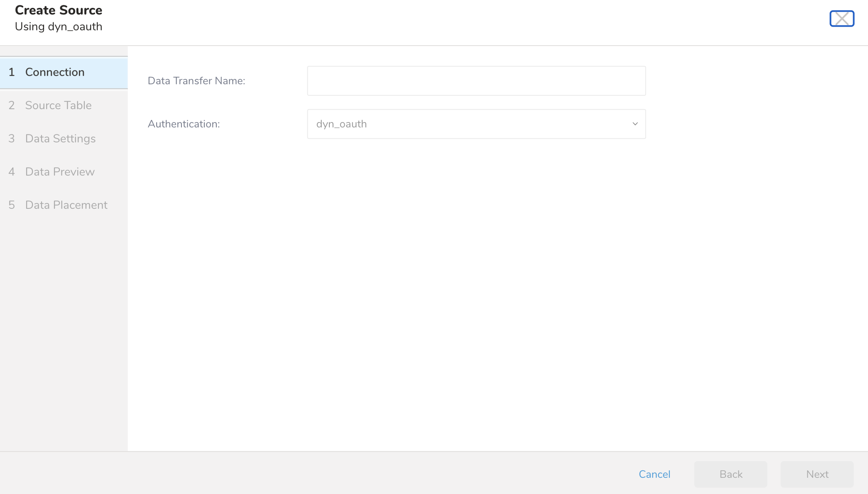This screenshot has width=868, height=494.
Task: Switch to the Data Preview step
Action: pos(60,172)
